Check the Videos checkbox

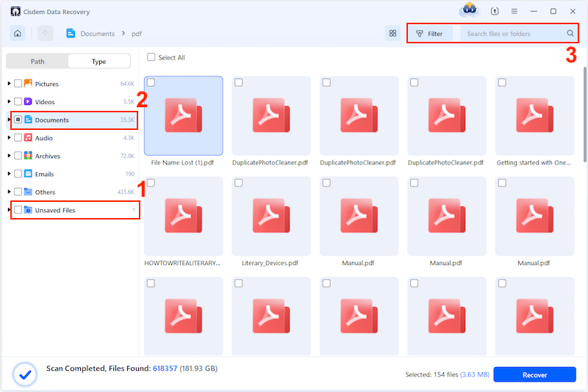pos(18,101)
